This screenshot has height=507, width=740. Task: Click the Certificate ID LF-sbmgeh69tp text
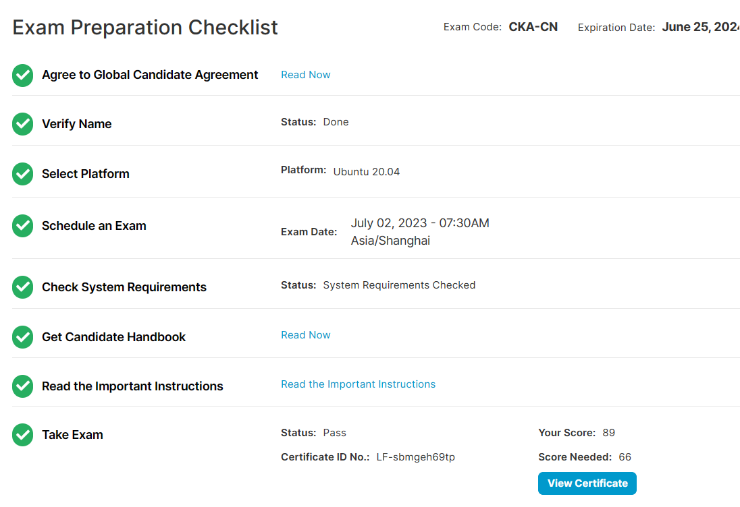coord(415,457)
